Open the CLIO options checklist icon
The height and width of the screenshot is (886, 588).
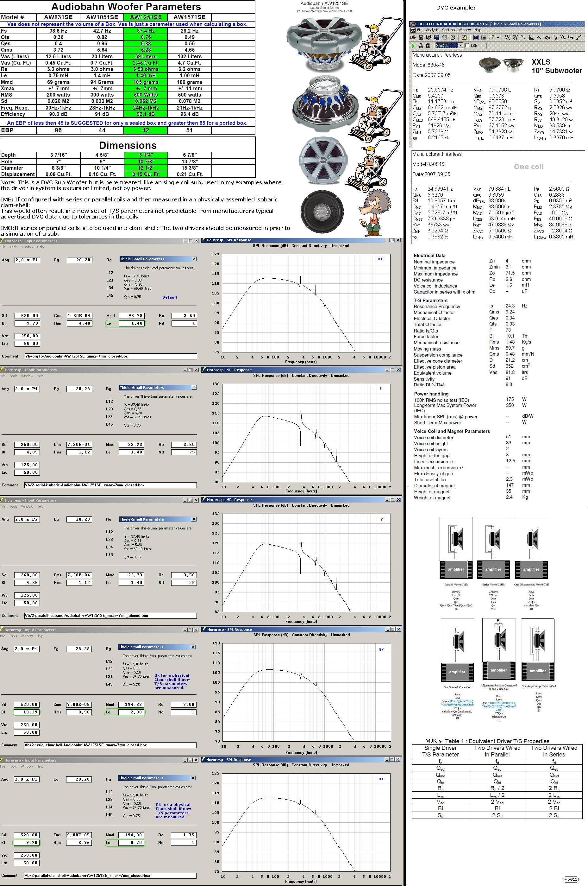464,37
